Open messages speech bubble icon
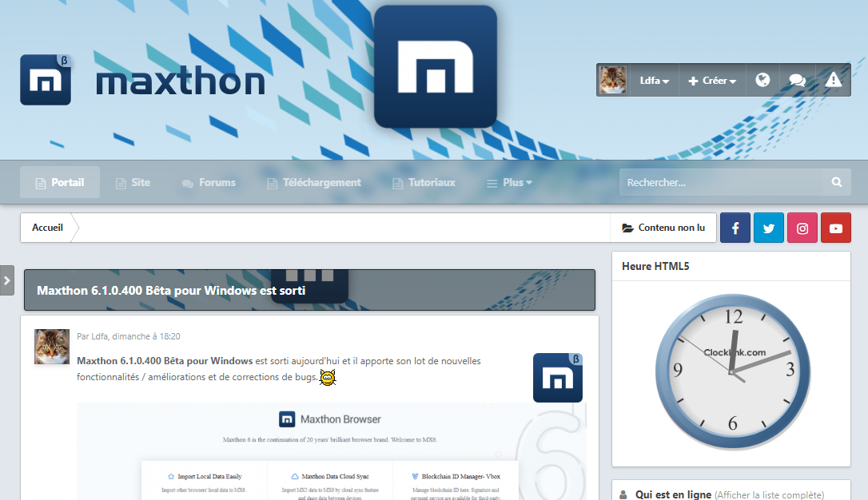868x500 pixels. (x=797, y=80)
